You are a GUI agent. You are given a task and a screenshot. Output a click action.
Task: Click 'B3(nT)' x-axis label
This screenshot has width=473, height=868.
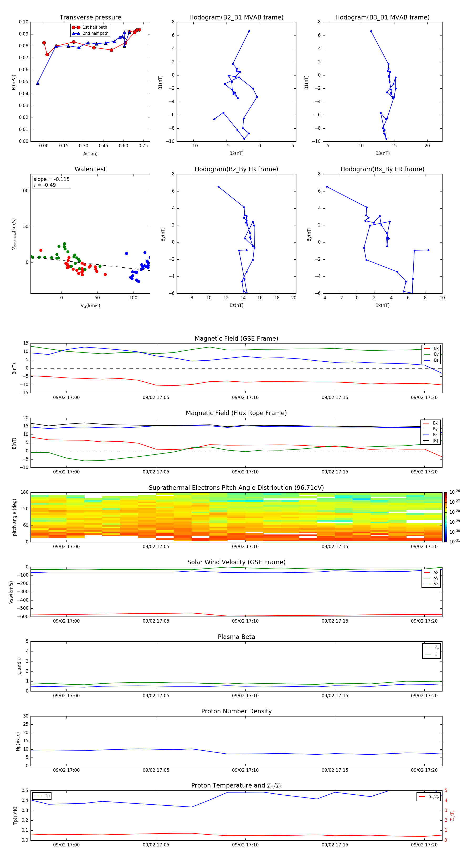coord(382,153)
